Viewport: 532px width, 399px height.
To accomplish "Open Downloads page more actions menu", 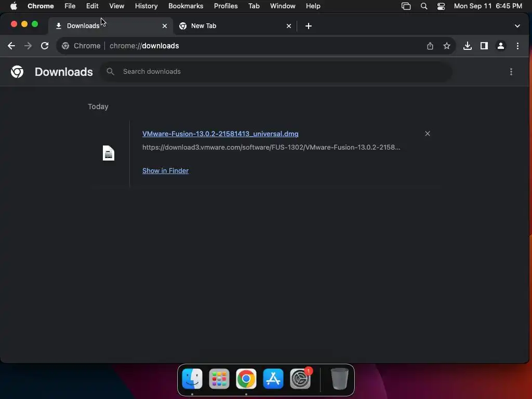I will pos(511,72).
